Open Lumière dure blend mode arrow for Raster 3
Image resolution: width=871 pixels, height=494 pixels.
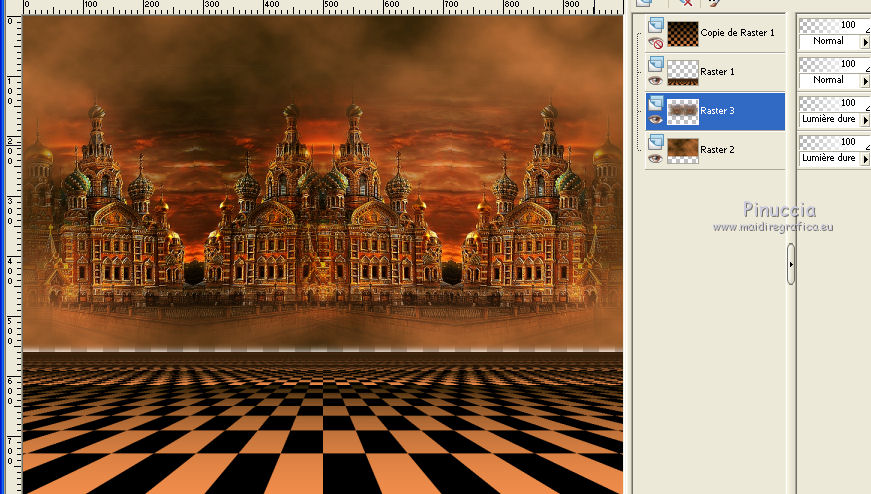pos(865,119)
